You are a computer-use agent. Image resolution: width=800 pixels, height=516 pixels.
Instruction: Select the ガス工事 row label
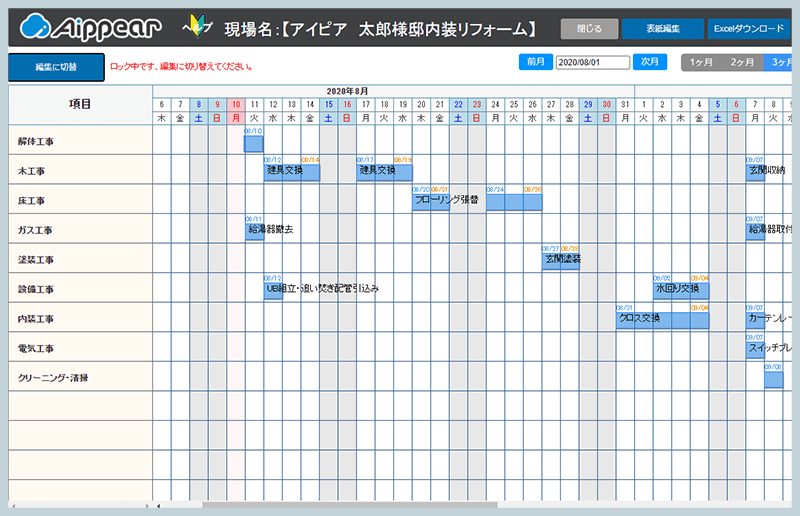point(35,230)
